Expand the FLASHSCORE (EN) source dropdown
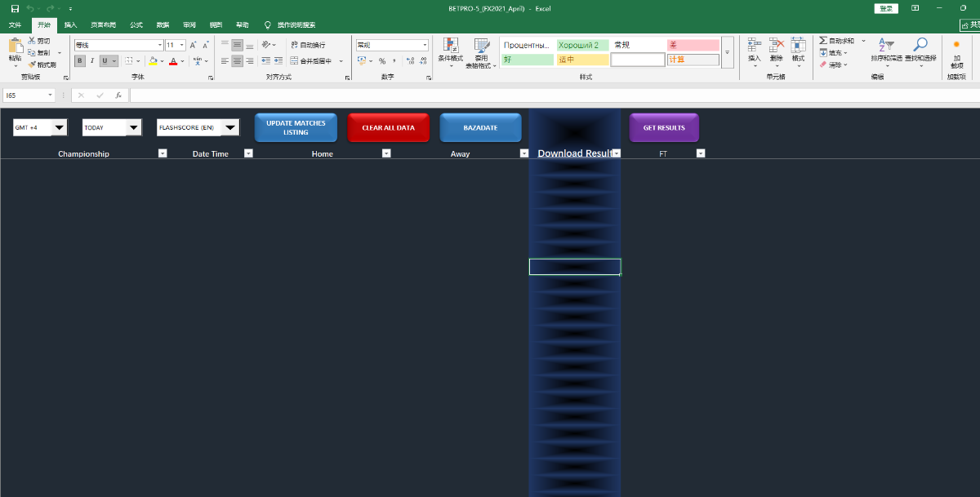 230,127
